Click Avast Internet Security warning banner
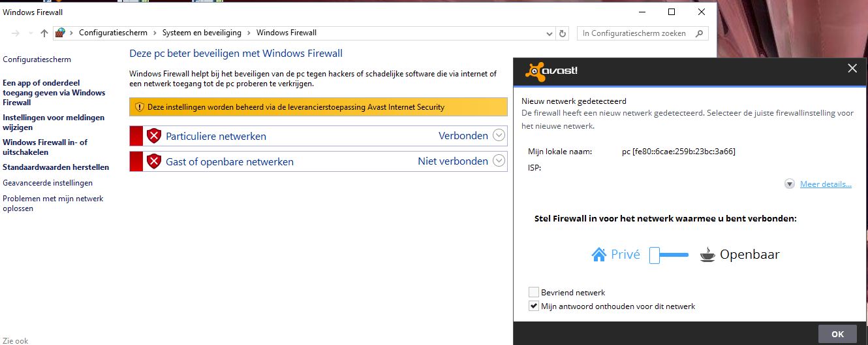The width and height of the screenshot is (868, 345). point(318,107)
